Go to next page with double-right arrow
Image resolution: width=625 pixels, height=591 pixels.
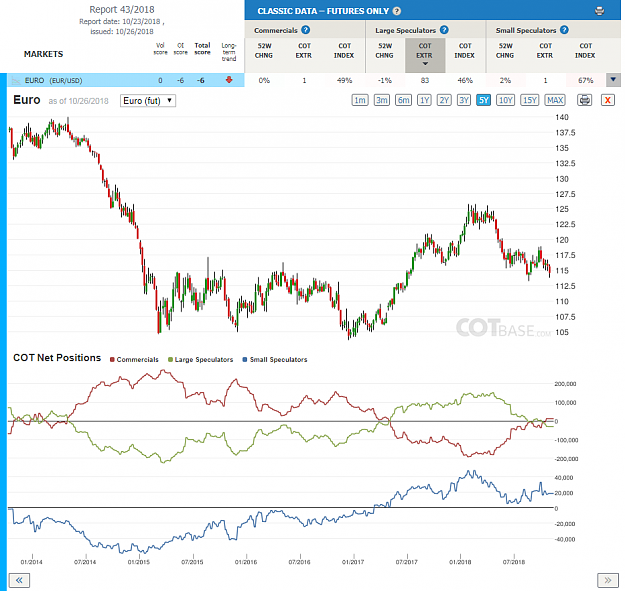coord(607,580)
